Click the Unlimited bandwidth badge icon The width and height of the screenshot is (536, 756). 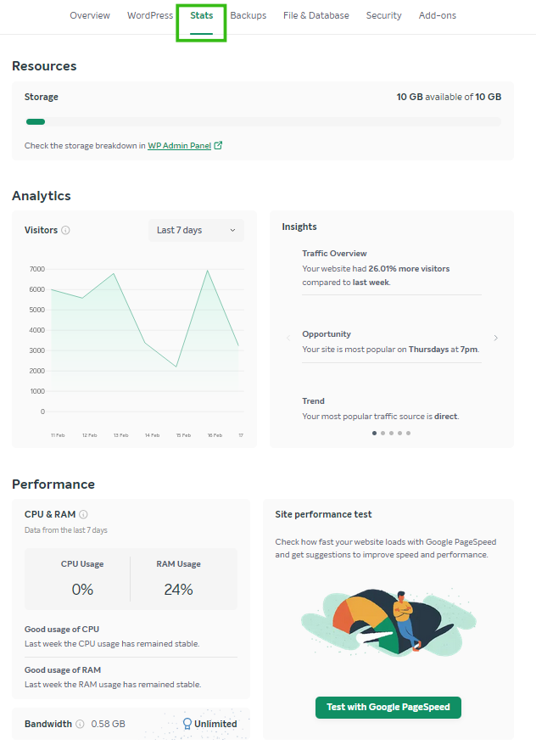point(187,724)
